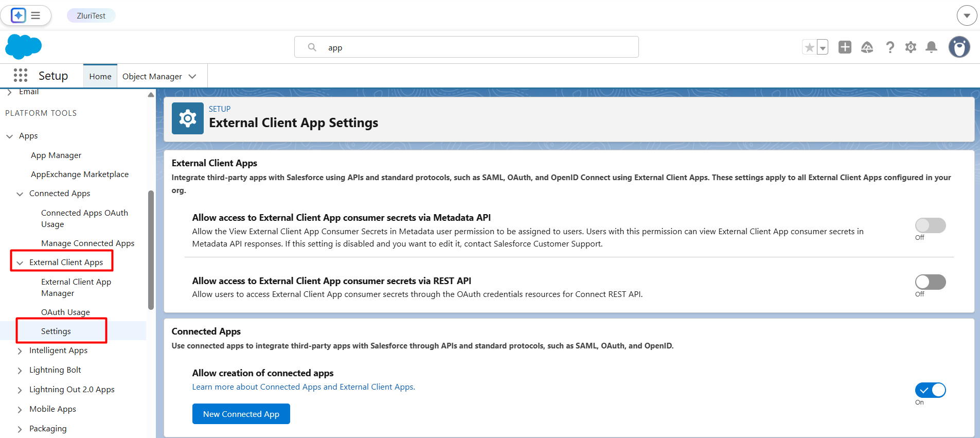The image size is (980, 438).
Task: Click the sidebar scroll up arrow
Action: tap(151, 94)
